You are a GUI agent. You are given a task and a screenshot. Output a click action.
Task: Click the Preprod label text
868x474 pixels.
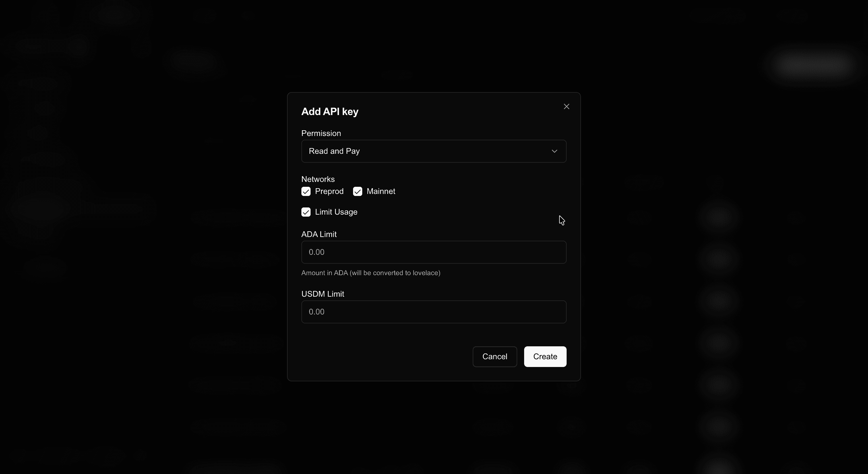[329, 191]
